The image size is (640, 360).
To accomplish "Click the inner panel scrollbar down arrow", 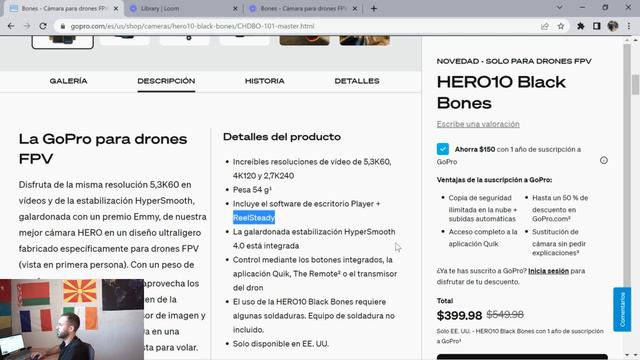I will pyautogui.click(x=627, y=356).
